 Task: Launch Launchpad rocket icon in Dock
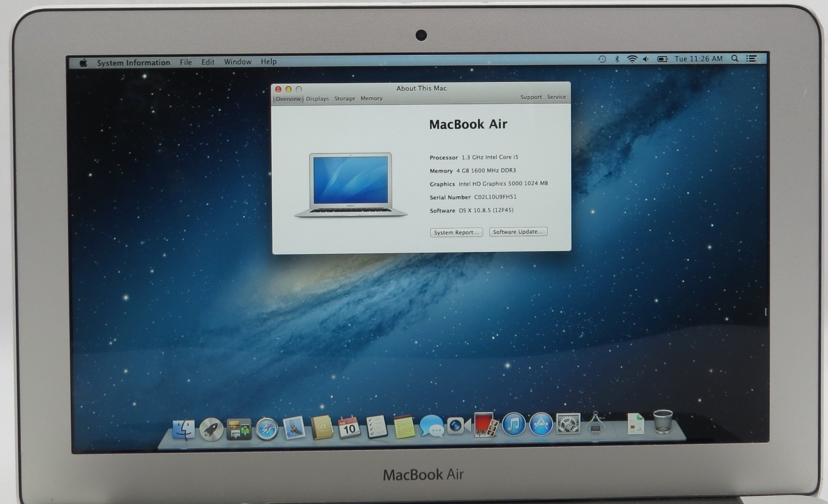211,429
